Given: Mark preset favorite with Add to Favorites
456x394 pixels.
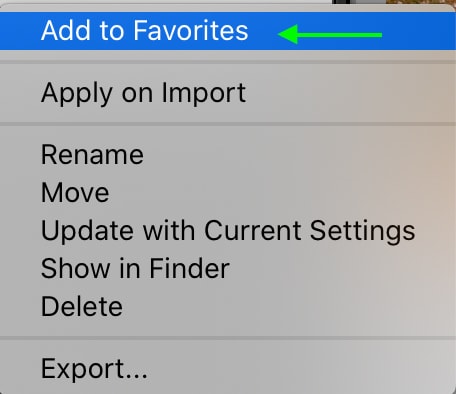Looking at the screenshot, I should pos(228,31).
